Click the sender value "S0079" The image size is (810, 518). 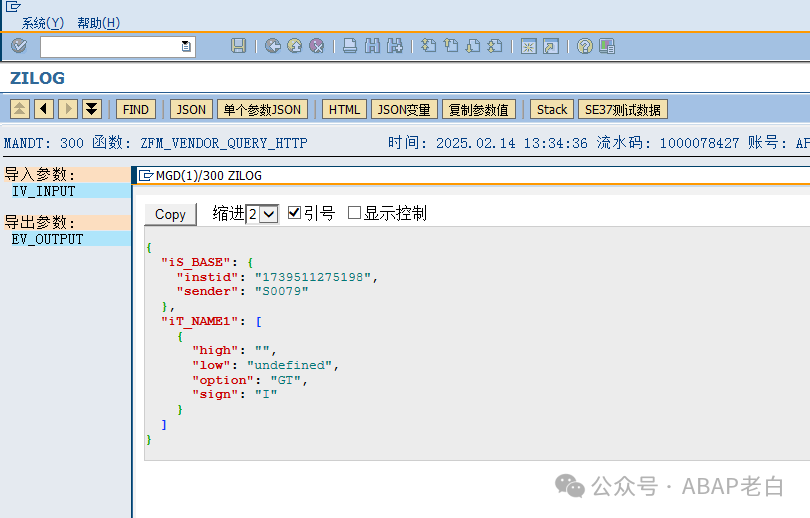click(x=282, y=291)
